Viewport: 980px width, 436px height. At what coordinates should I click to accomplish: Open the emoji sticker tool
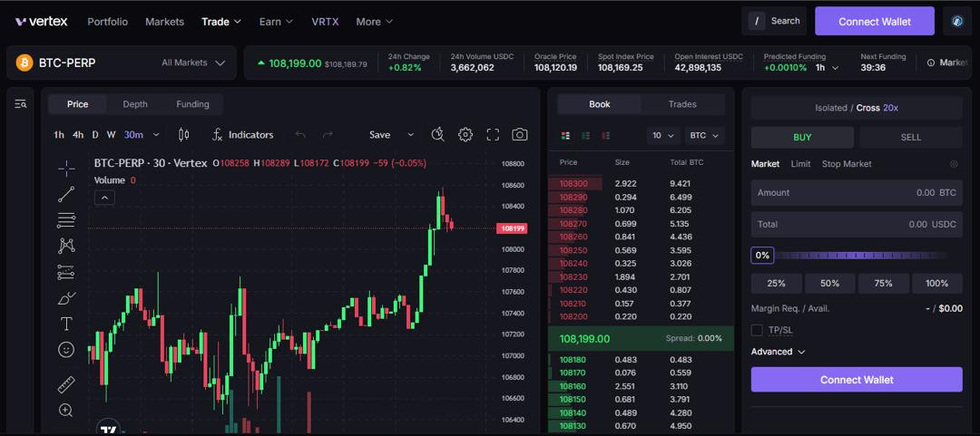coord(66,349)
